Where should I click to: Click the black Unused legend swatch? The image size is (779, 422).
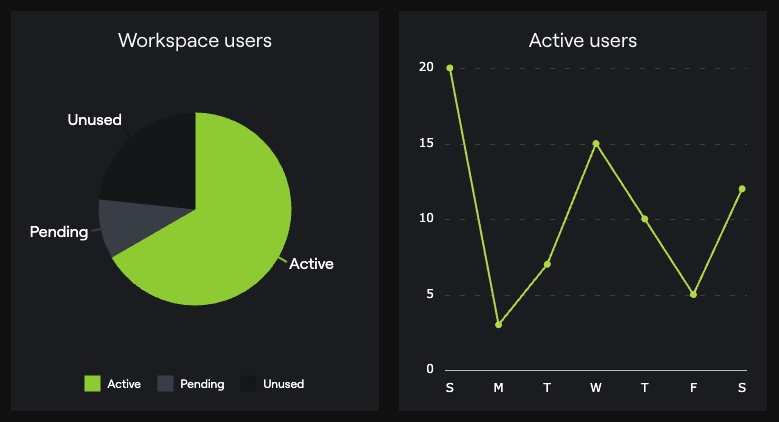tap(248, 384)
